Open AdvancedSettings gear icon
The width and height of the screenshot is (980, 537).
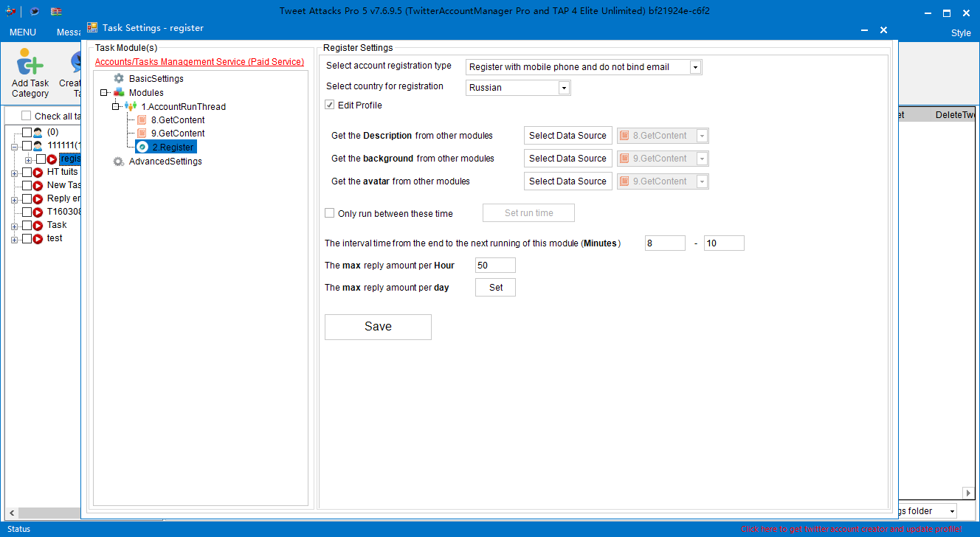(x=119, y=161)
